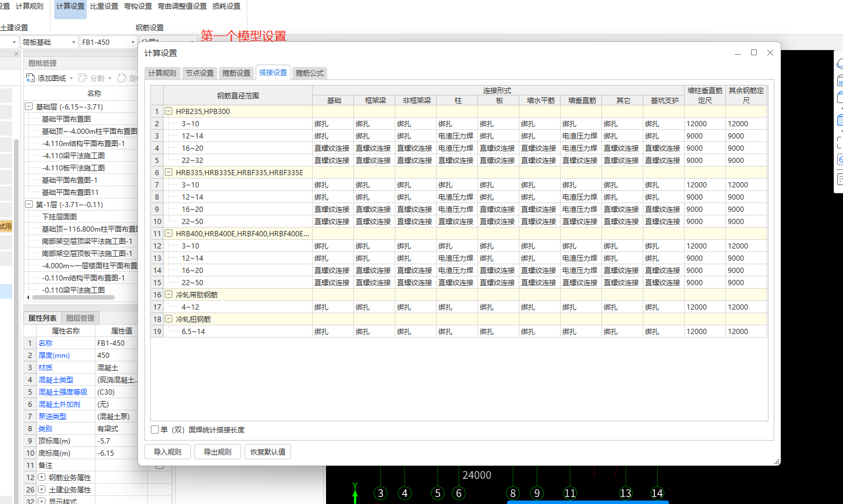
Task: Expand the 土建业务属性 property group
Action: 41,489
